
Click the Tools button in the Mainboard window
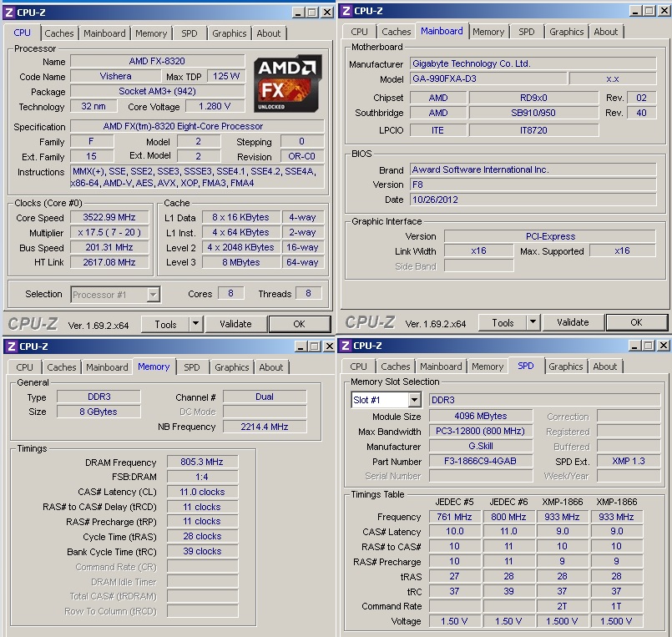coord(503,323)
